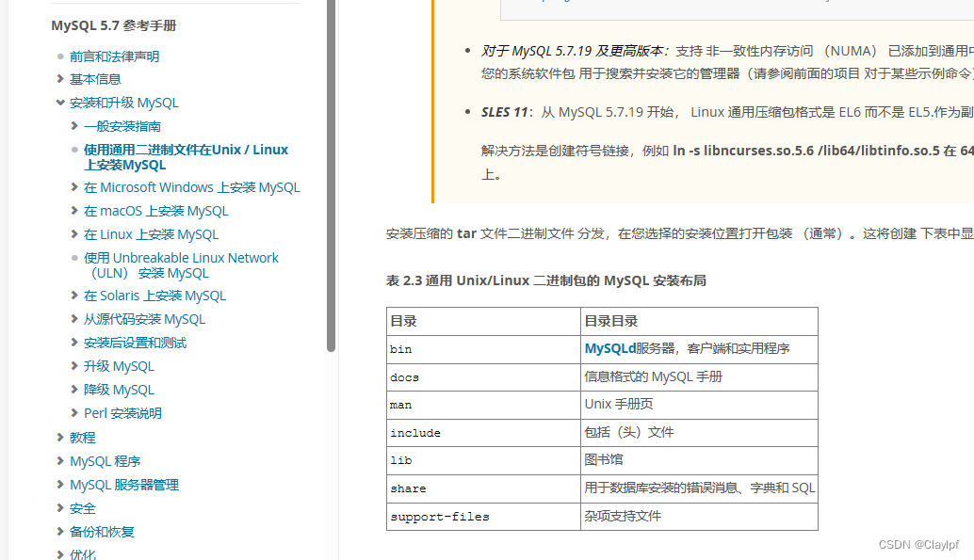Screen dimensions: 974x560
Task: Expand the 一般安装指南 chevron
Action: pos(74,126)
